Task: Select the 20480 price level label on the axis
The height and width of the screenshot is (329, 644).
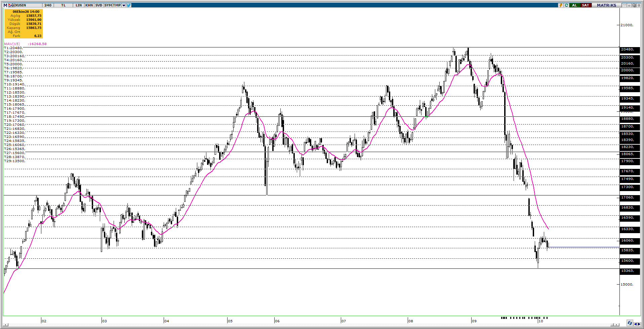Action: (630, 49)
